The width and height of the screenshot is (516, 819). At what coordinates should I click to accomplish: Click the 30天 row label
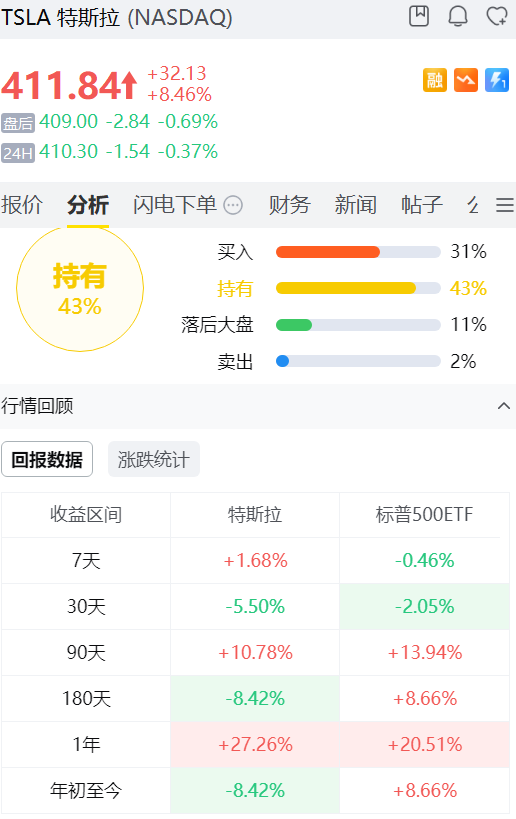point(86,607)
